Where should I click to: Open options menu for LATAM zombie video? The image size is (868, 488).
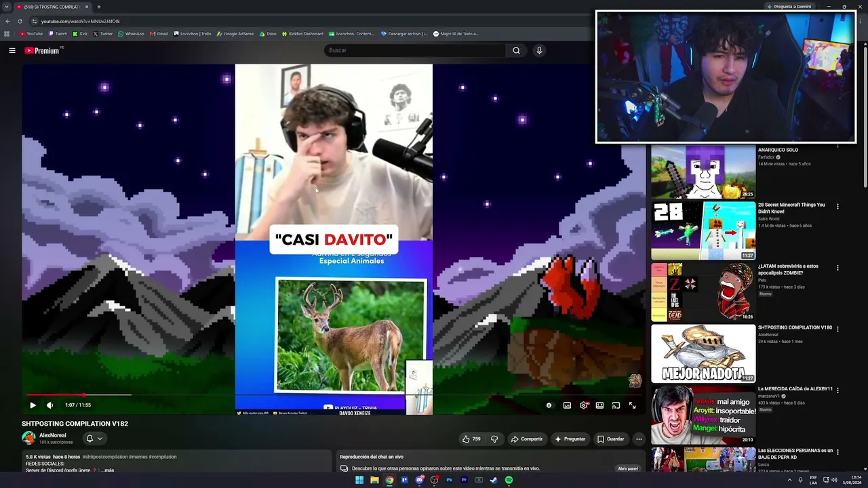point(837,268)
